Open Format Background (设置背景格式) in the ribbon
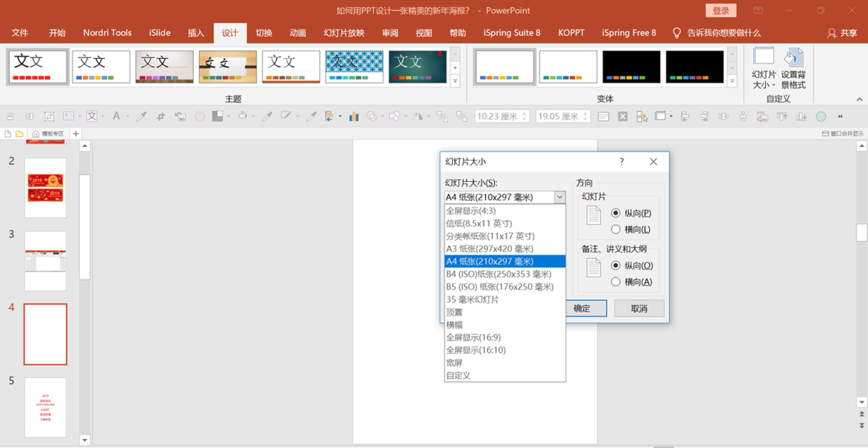The width and height of the screenshot is (868, 448). pyautogui.click(x=793, y=69)
